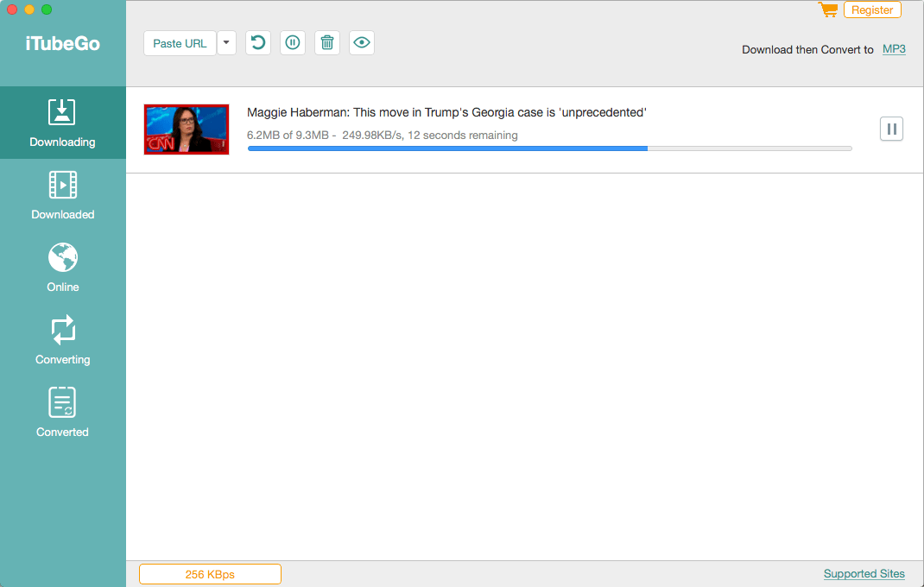Click the CNN video thumbnail
924x587 pixels.
(187, 129)
